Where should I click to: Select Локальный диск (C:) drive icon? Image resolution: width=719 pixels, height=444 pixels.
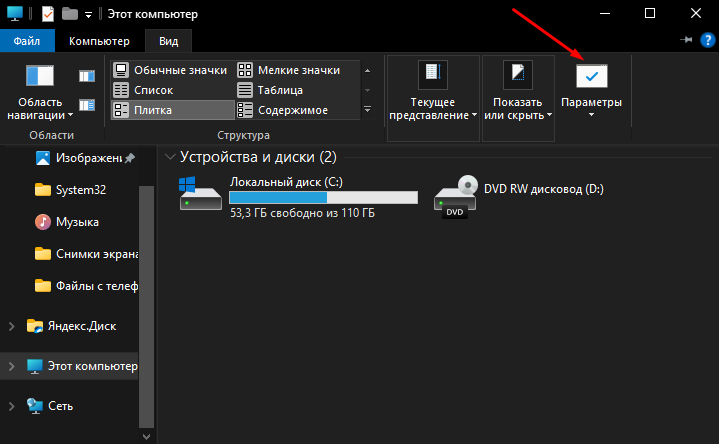click(200, 194)
